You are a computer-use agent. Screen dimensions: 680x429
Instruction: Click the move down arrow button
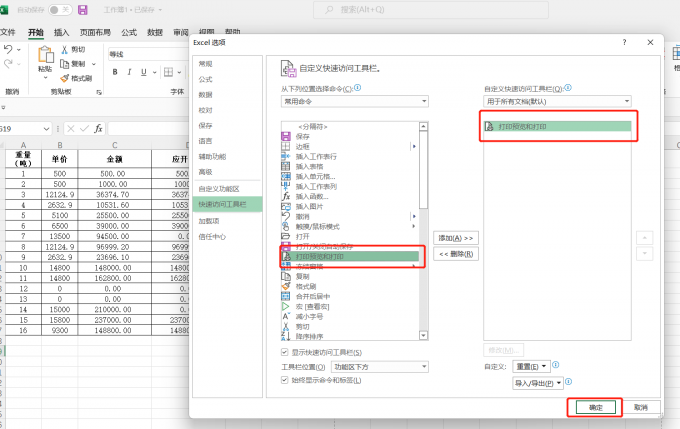pos(644,253)
